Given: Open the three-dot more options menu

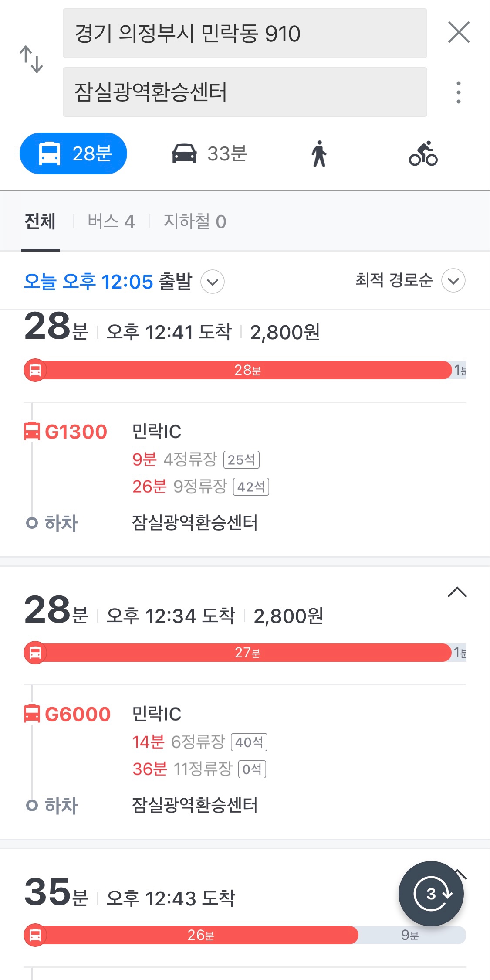Looking at the screenshot, I should 458,92.
